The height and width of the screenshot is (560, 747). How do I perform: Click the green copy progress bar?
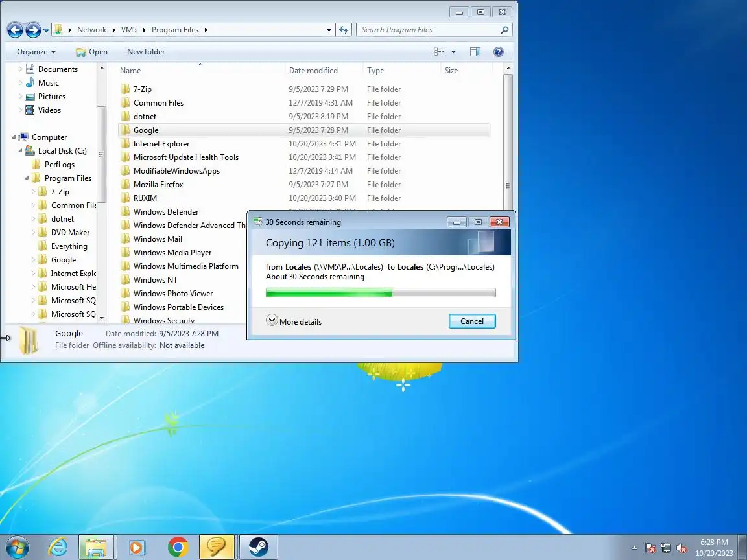coord(381,293)
